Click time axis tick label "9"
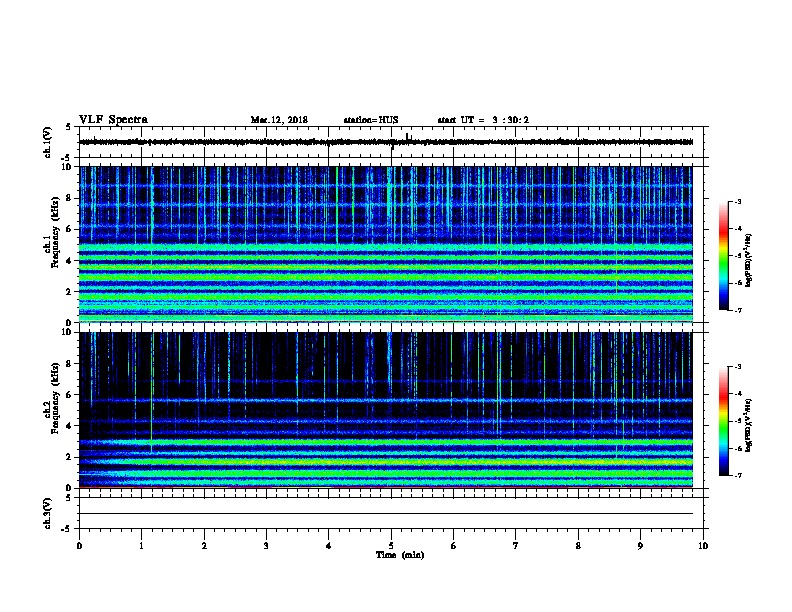792x612 pixels. [640, 546]
